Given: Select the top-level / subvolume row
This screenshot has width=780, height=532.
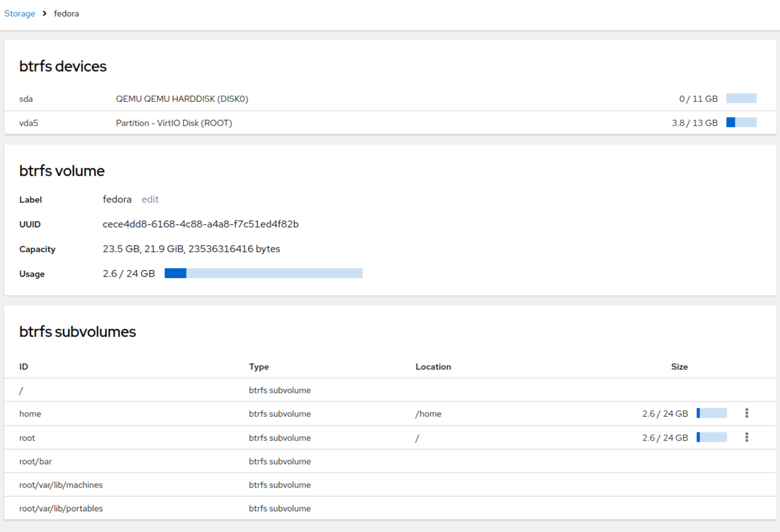Looking at the screenshot, I should [21, 390].
